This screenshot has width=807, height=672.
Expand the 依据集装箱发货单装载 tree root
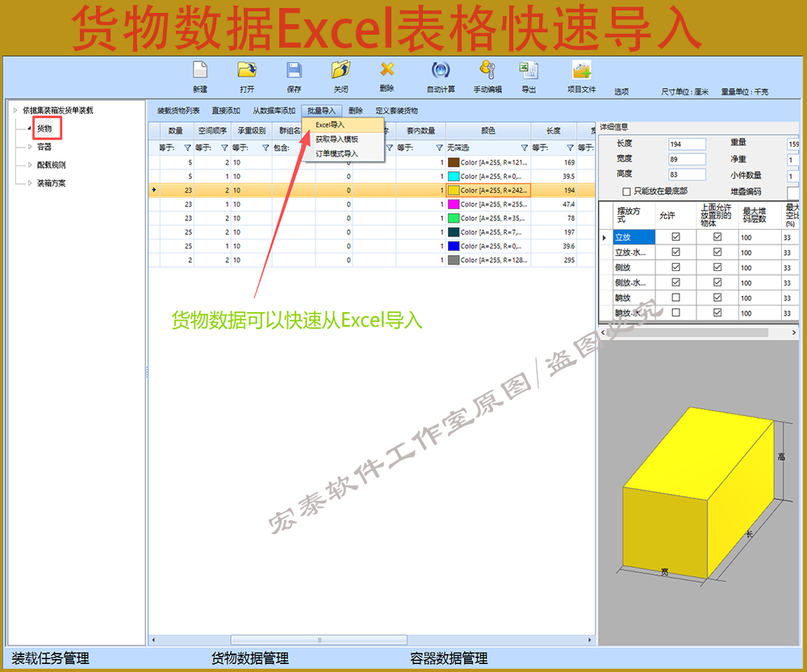(15, 110)
